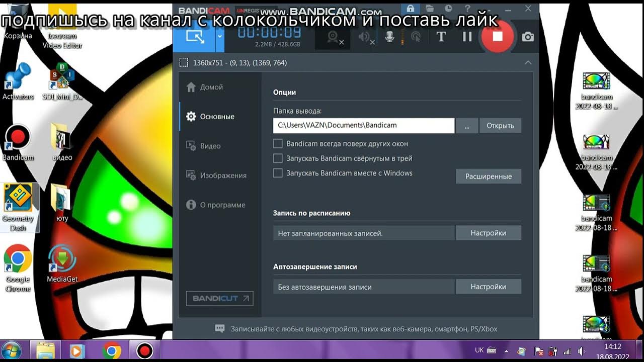The height and width of the screenshot is (362, 644).
Task: Toggle the mouse cursor effects icon
Action: tap(416, 37)
